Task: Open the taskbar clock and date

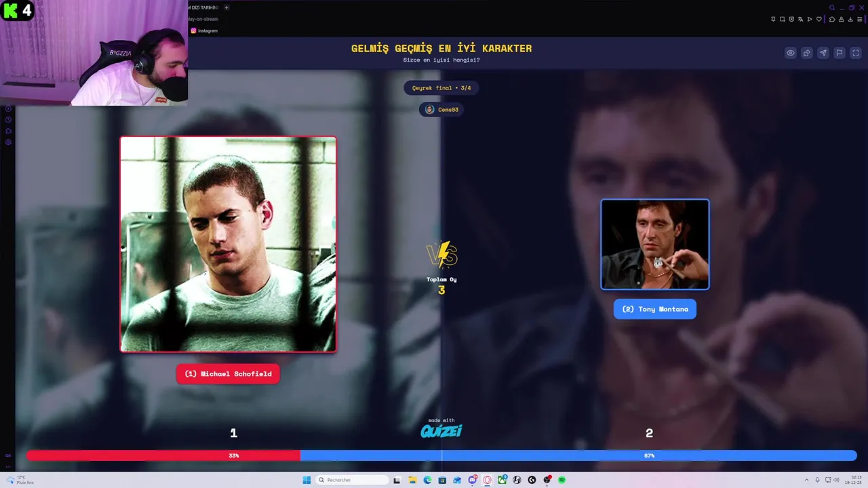Action: coord(852,480)
